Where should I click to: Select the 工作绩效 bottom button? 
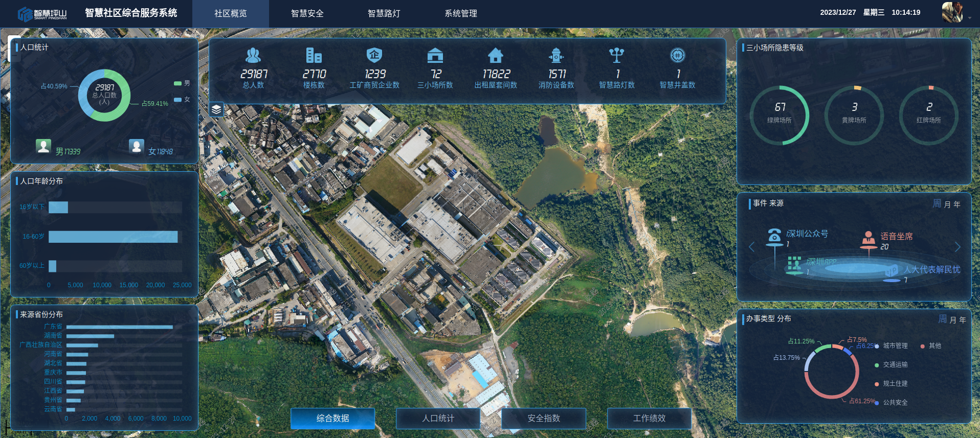click(x=650, y=418)
